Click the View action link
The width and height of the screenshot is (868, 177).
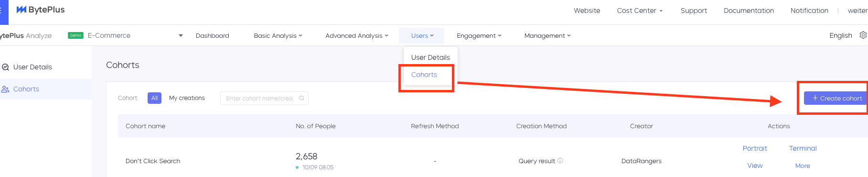coord(755,166)
